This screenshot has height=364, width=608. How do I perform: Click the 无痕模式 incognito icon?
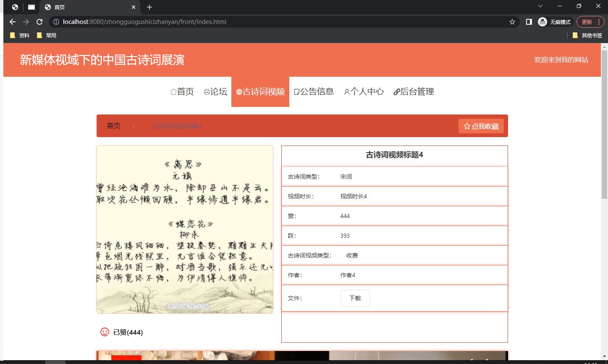coord(542,21)
